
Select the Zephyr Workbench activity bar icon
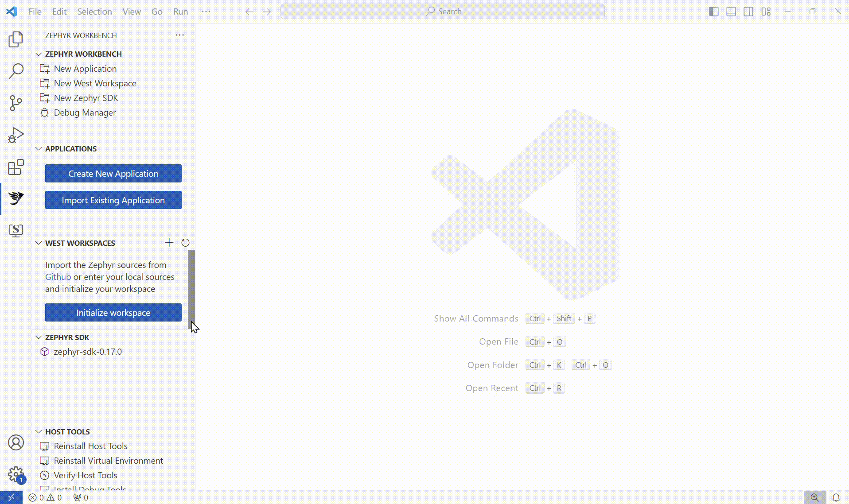16,198
